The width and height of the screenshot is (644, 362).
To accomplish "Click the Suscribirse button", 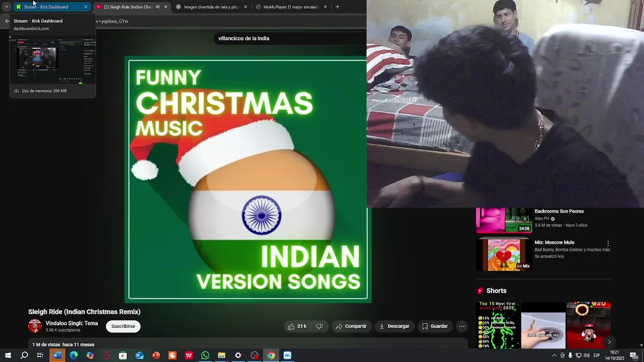I will coord(123,326).
